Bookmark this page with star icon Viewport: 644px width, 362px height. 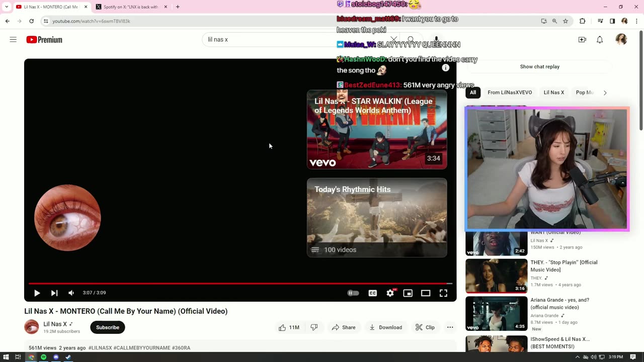click(x=566, y=21)
